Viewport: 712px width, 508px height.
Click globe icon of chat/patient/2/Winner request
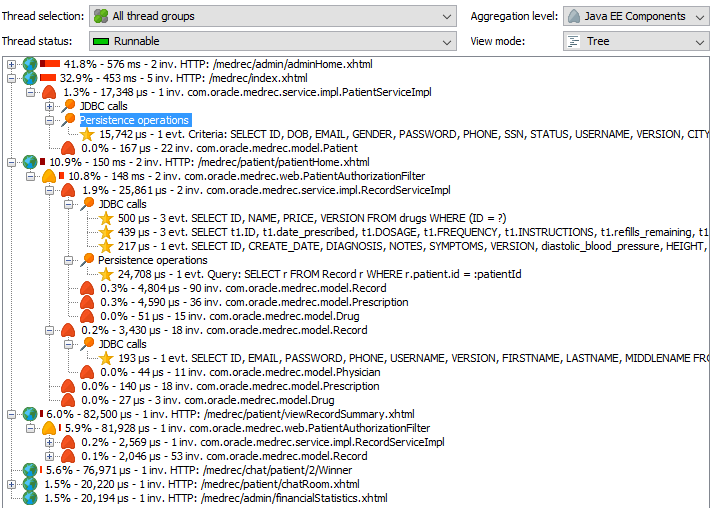(30, 470)
